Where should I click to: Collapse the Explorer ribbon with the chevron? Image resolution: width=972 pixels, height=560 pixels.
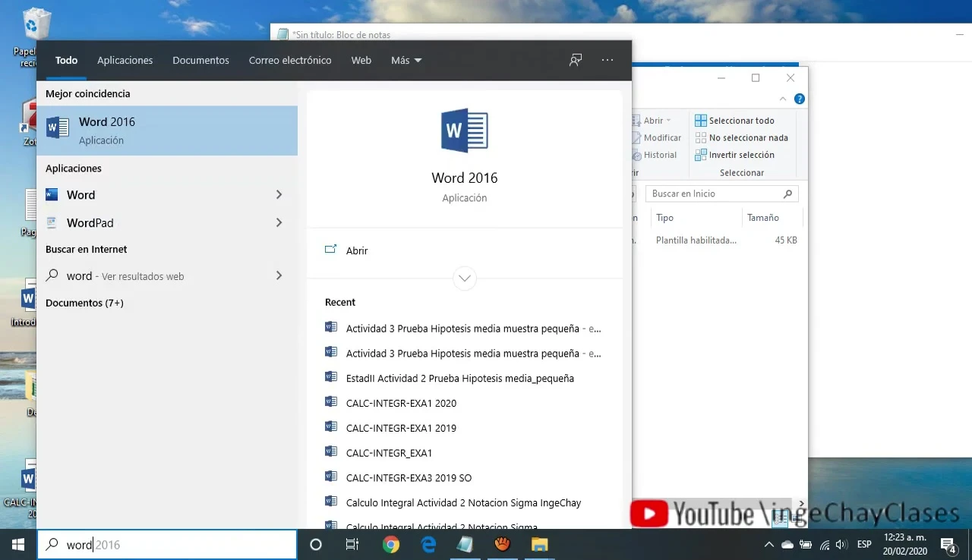click(x=784, y=99)
